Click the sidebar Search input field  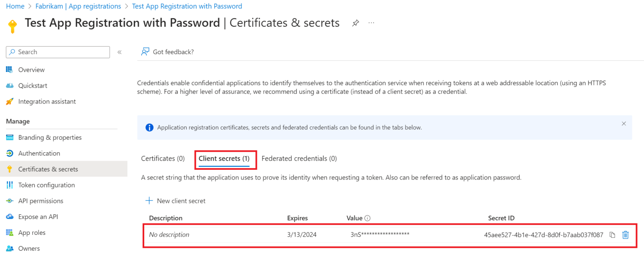point(61,52)
